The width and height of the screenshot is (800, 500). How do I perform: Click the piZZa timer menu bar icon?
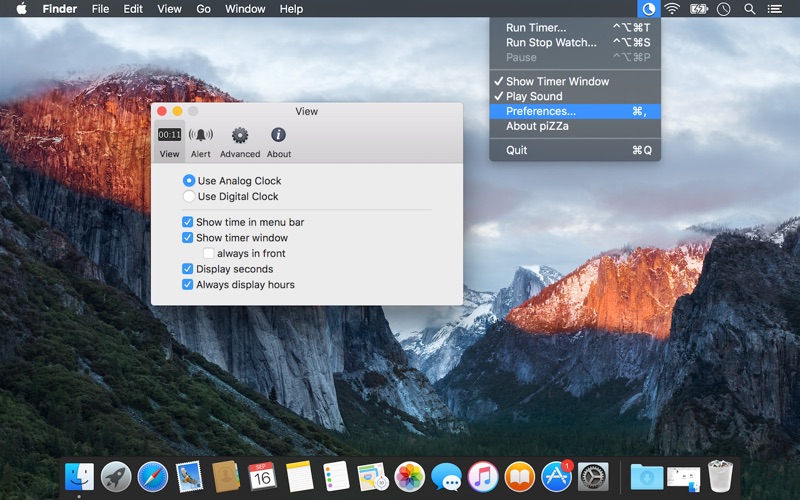[648, 9]
